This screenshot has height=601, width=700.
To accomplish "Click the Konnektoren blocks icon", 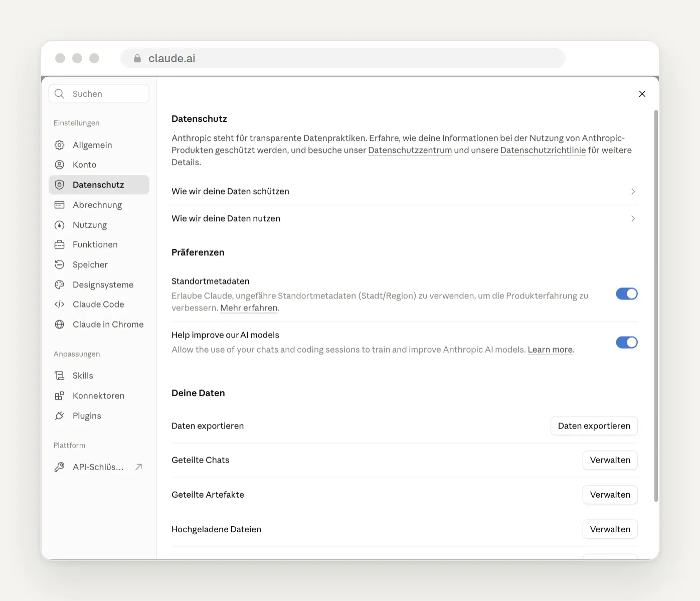I will pyautogui.click(x=59, y=395).
